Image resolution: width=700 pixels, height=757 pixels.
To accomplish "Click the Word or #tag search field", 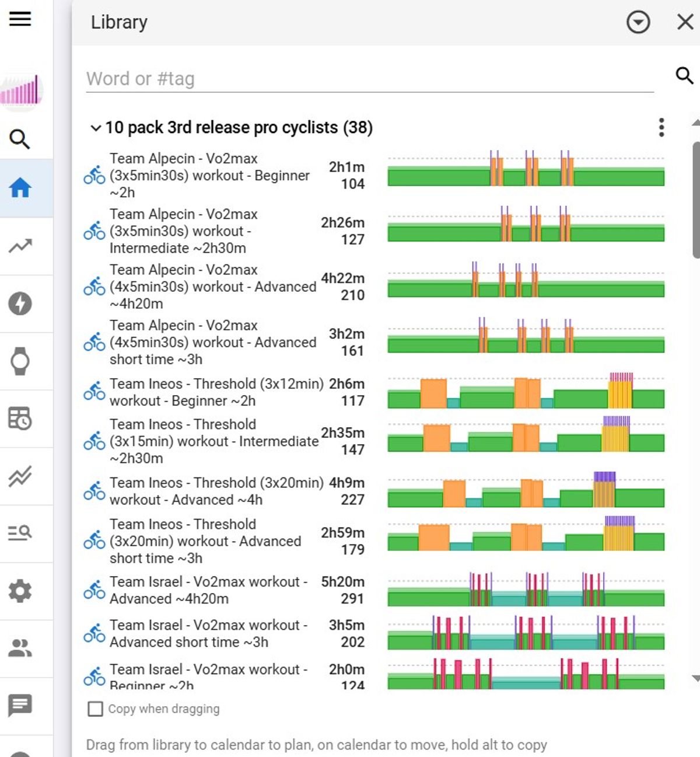I will coord(370,79).
